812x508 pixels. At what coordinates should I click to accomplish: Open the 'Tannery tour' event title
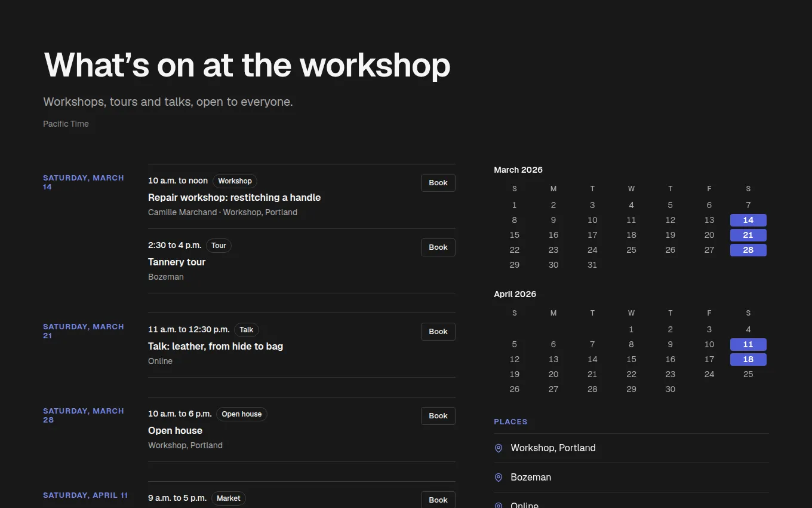[177, 262]
